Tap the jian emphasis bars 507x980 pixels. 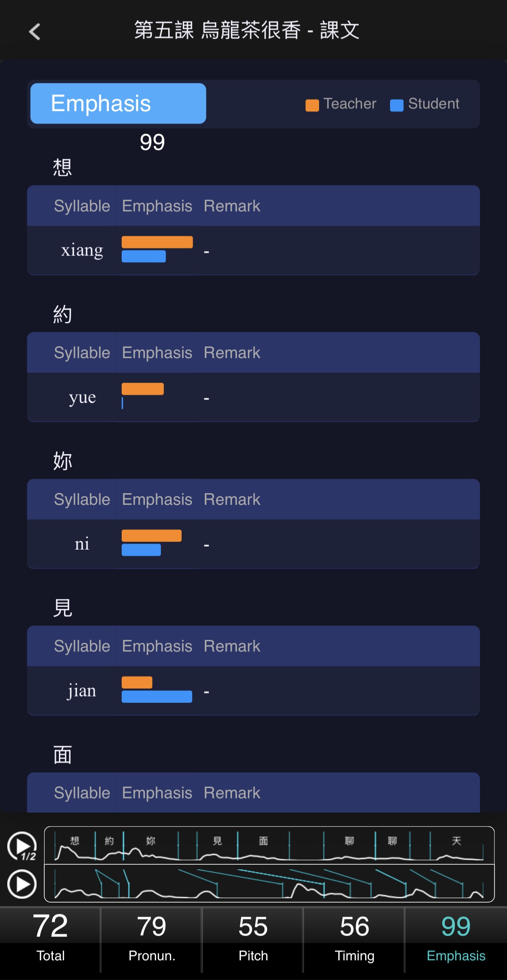point(157,689)
